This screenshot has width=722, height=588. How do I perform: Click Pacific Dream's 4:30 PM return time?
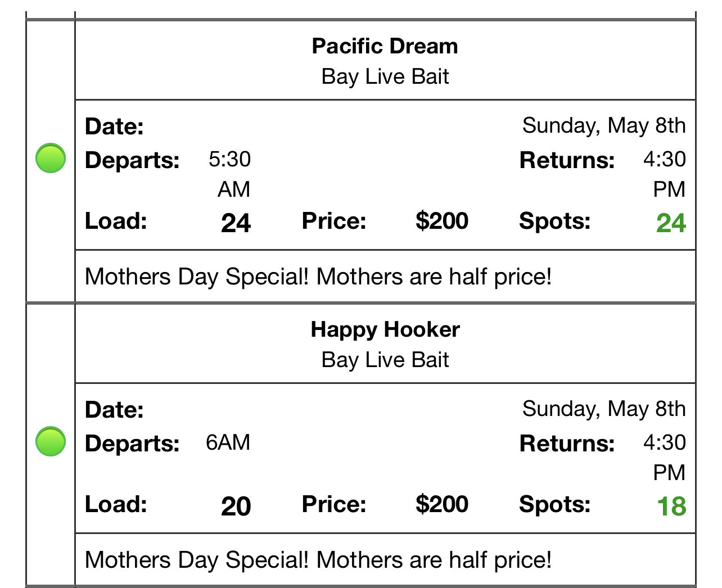tap(665, 174)
